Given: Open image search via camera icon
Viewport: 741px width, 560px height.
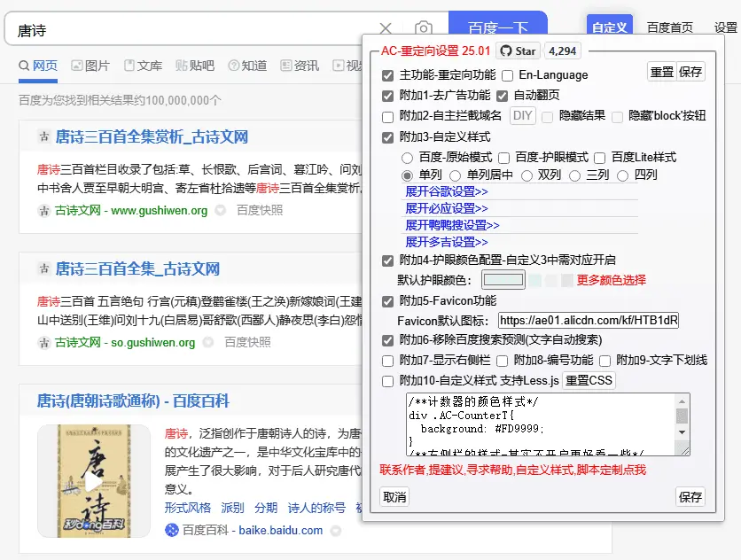Looking at the screenshot, I should tap(424, 28).
